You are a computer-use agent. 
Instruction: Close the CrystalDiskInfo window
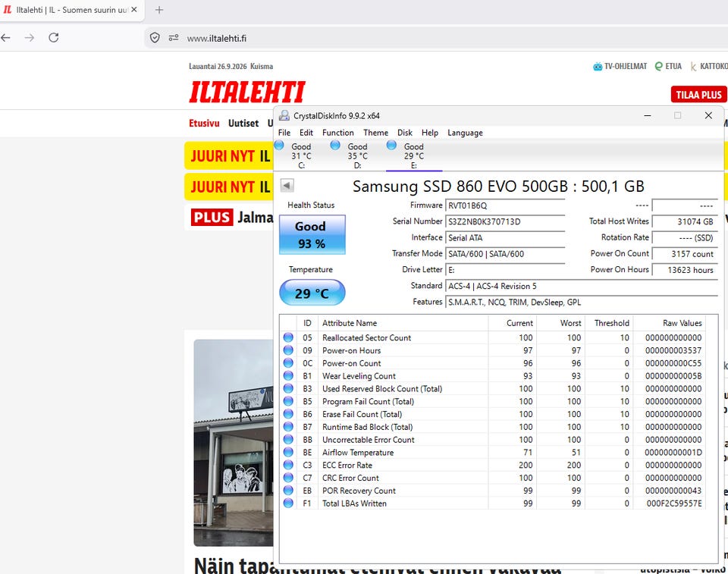[x=708, y=116]
